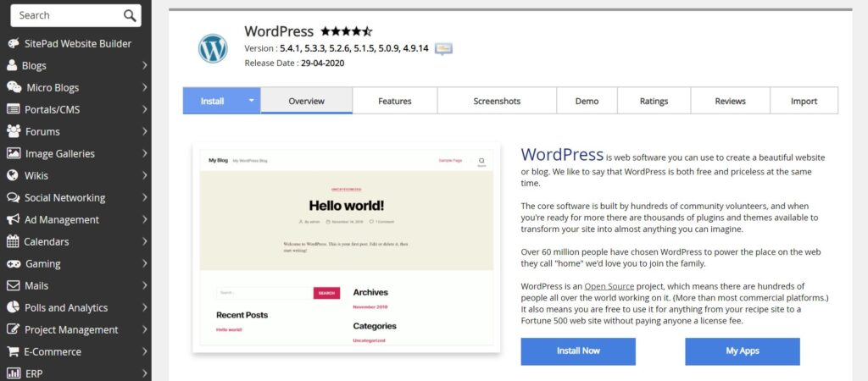Click the Social Networking speech bubbles icon
Image resolution: width=868 pixels, height=381 pixels.
14,197
